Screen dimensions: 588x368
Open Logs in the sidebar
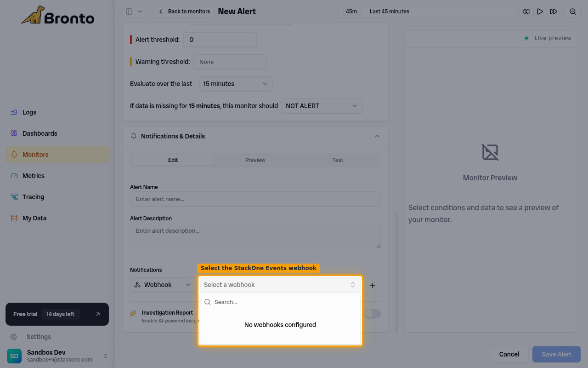[57, 112]
